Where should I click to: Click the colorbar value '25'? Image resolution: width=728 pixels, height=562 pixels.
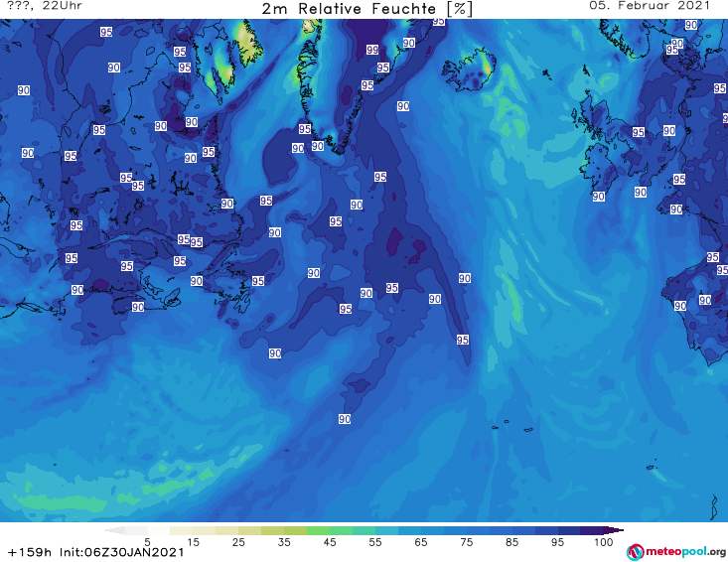pyautogui.click(x=238, y=542)
